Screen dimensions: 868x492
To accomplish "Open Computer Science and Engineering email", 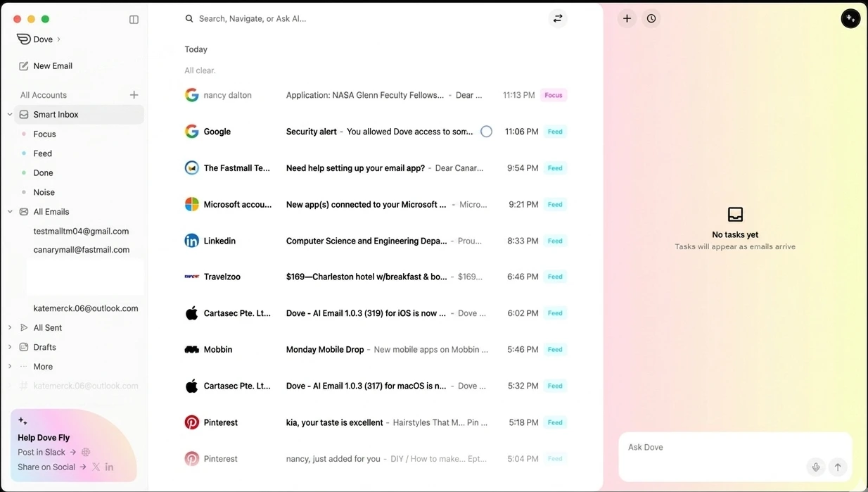I will click(376, 241).
